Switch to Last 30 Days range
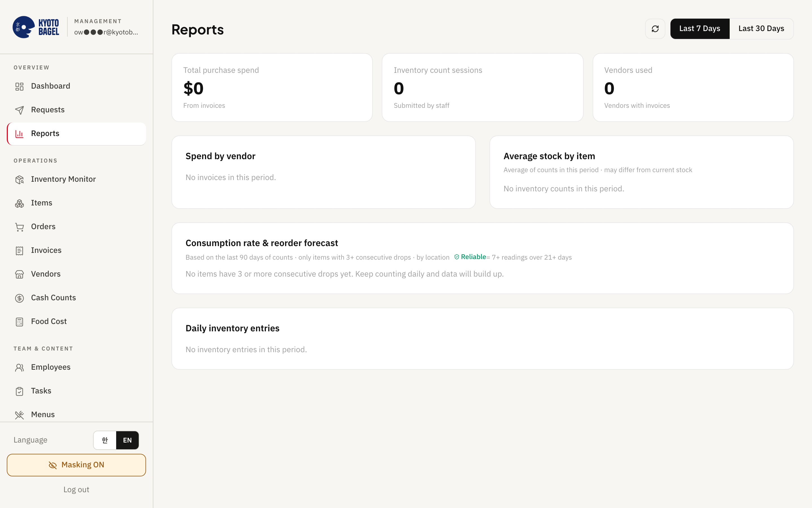The height and width of the screenshot is (508, 812). (761, 29)
